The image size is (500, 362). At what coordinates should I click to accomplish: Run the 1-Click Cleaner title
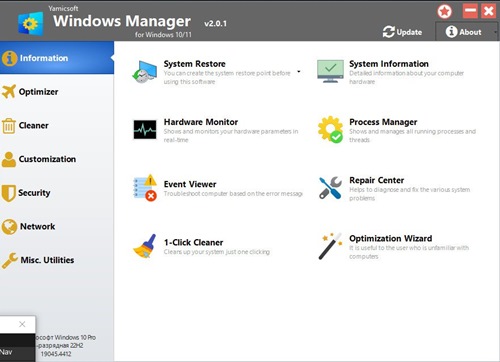(193, 242)
